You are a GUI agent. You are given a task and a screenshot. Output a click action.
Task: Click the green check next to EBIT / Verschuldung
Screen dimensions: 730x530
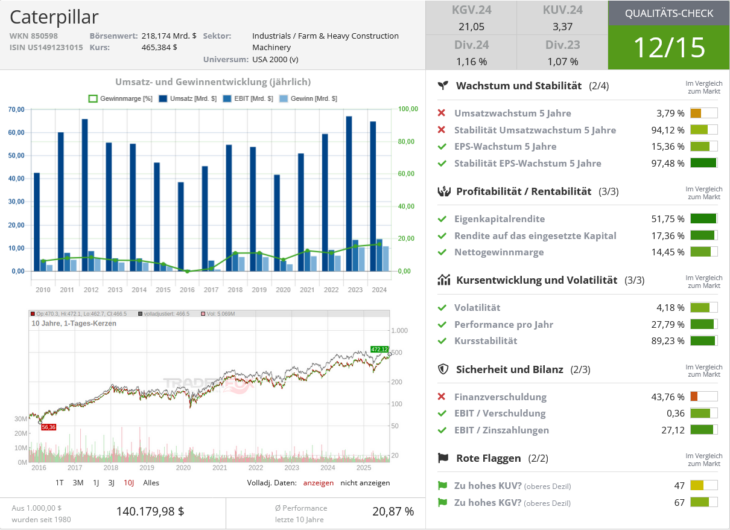tap(442, 413)
